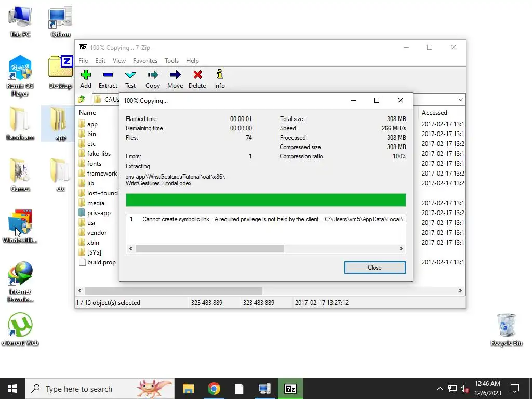Screen dimensions: 532x399
Task: Click the red Delete toolbar icon
Action: coord(197,79)
